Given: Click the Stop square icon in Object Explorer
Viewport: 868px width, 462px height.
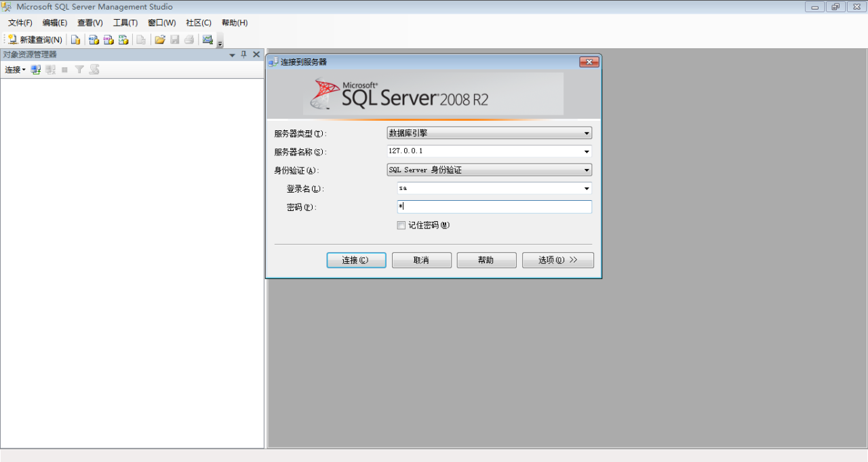Looking at the screenshot, I should coord(64,70).
